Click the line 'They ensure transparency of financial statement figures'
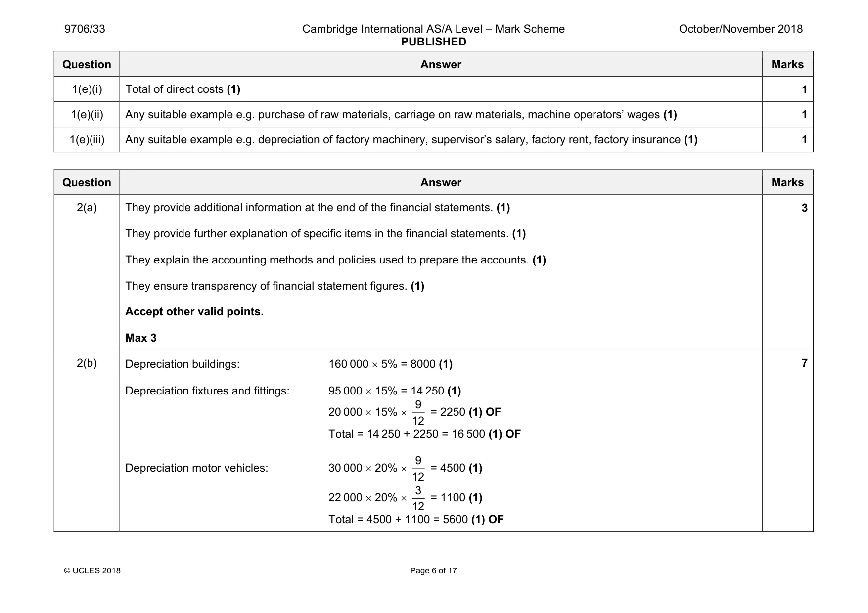The image size is (868, 613). click(x=274, y=286)
